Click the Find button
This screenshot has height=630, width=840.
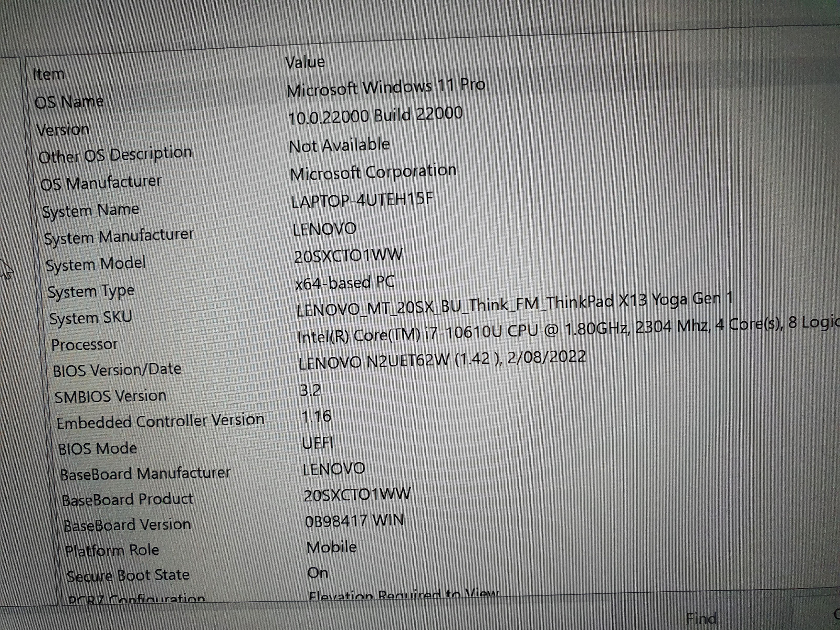pyautogui.click(x=701, y=618)
